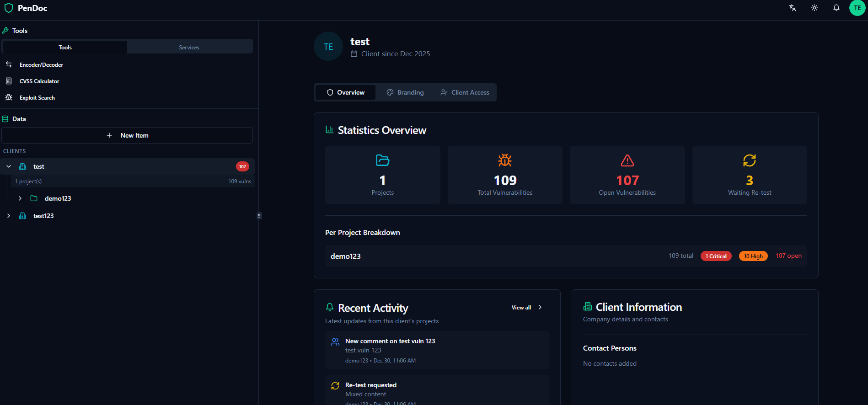Switch to the Services tab
This screenshot has height=405, width=868.
(189, 47)
